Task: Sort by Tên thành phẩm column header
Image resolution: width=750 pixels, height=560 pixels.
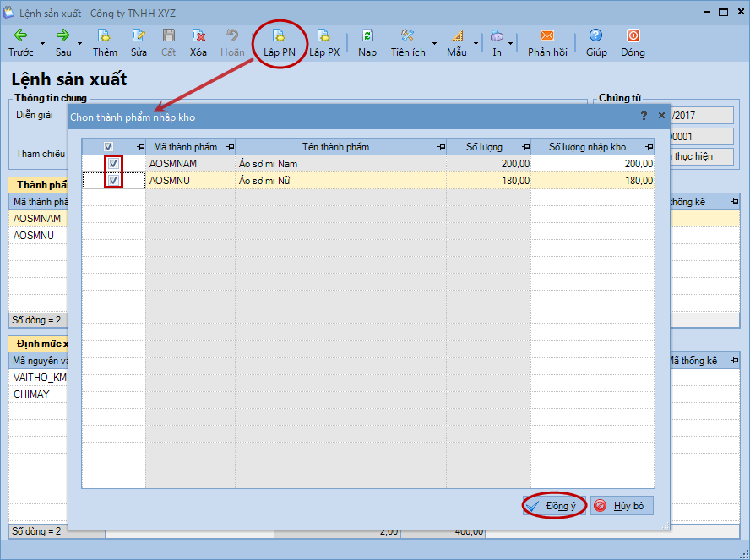Action: coord(335,147)
